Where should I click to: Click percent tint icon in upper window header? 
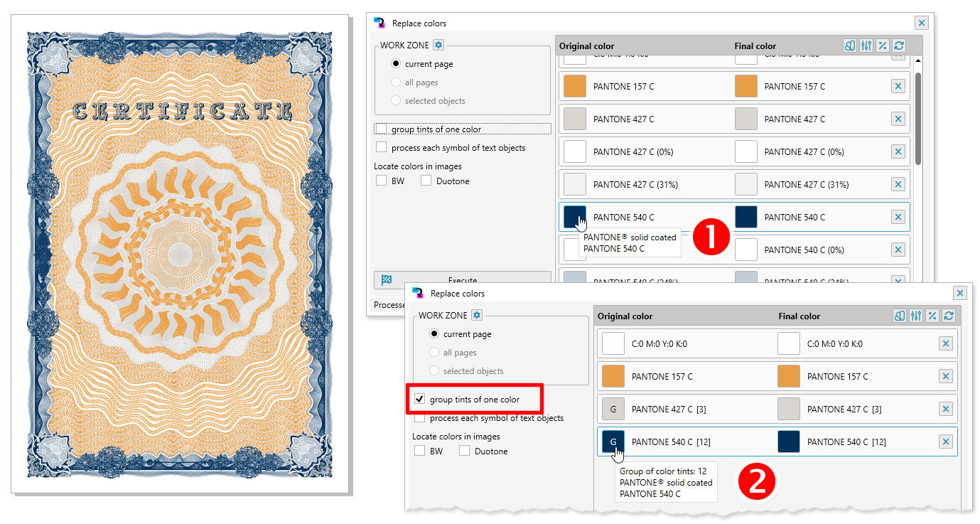click(x=883, y=46)
